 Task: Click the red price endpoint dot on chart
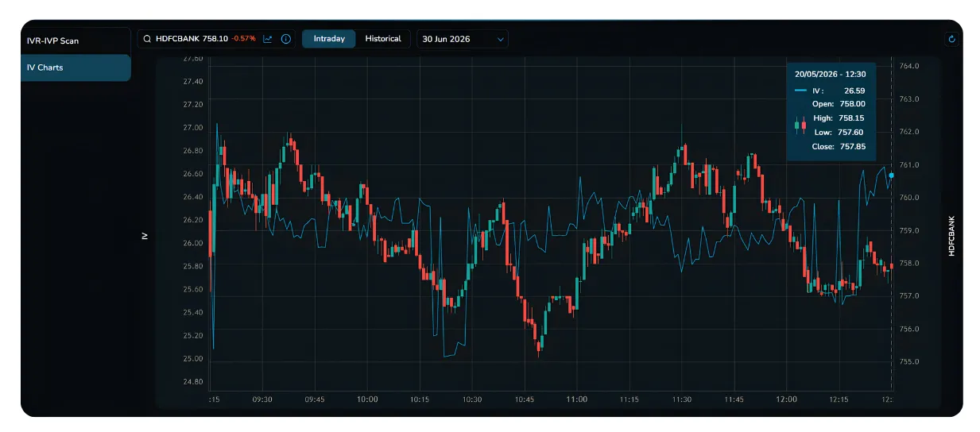[x=892, y=266]
